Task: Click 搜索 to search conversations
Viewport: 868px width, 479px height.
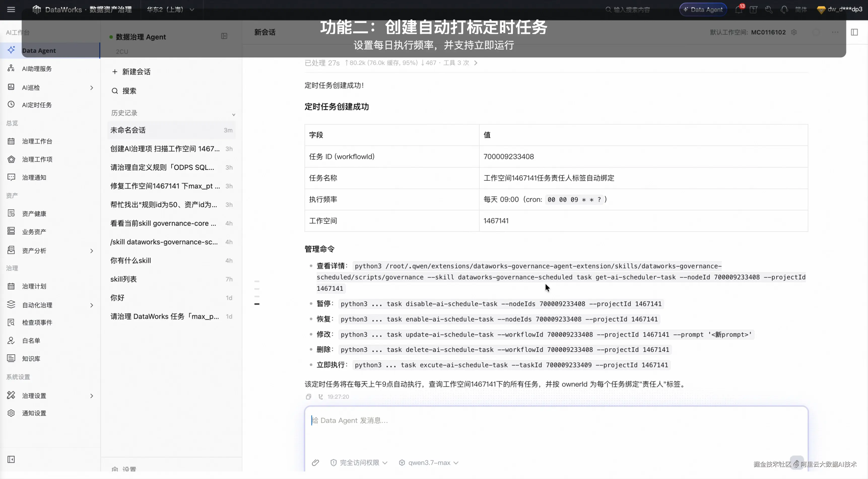Action: pyautogui.click(x=124, y=91)
